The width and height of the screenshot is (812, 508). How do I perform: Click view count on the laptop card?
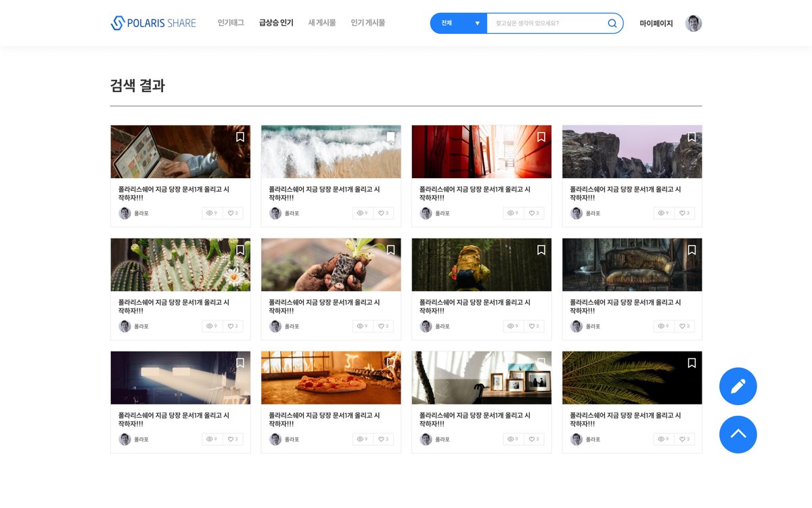point(212,213)
